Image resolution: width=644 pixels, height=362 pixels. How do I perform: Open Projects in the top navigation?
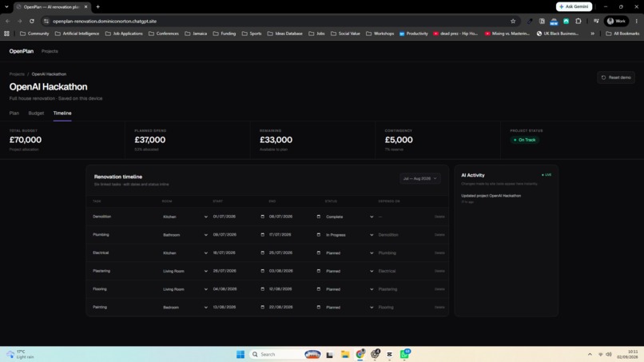click(50, 51)
